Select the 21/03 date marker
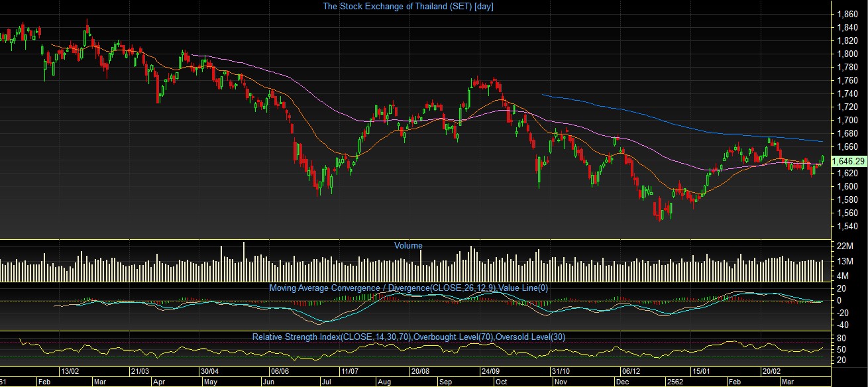 point(140,371)
